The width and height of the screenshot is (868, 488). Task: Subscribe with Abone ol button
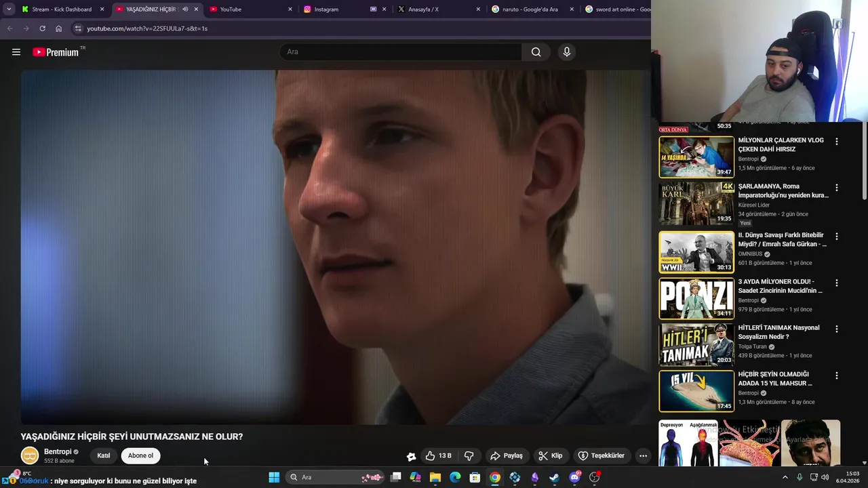coord(140,455)
